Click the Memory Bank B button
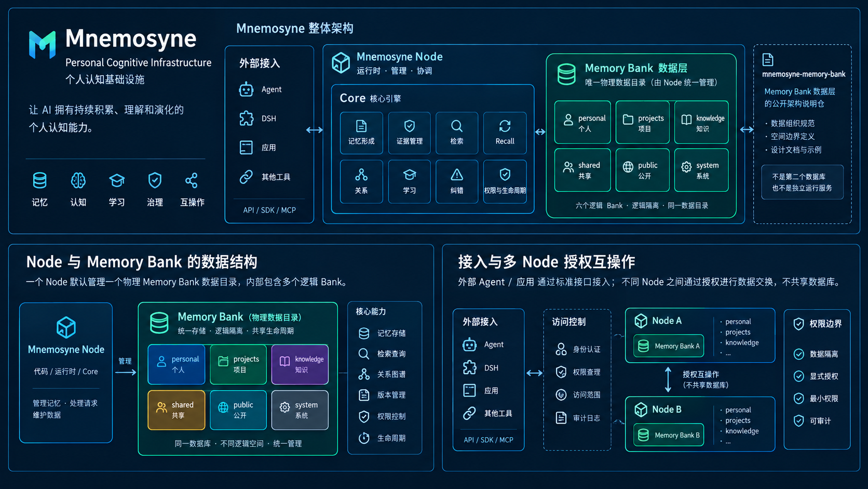The height and width of the screenshot is (489, 868). 669,435
